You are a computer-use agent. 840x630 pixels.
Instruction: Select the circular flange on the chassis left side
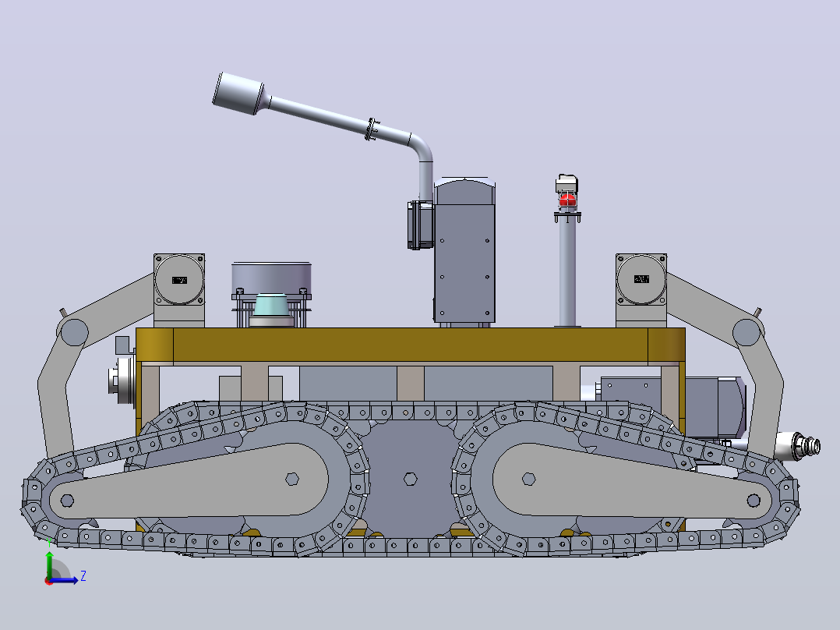pos(122,380)
